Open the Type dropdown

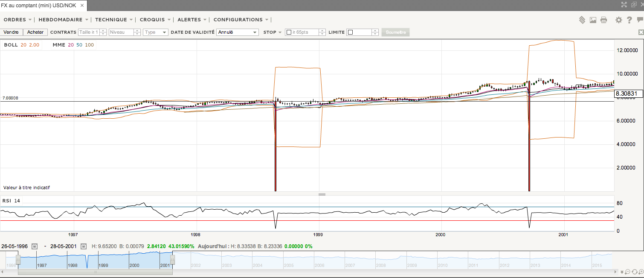156,32
